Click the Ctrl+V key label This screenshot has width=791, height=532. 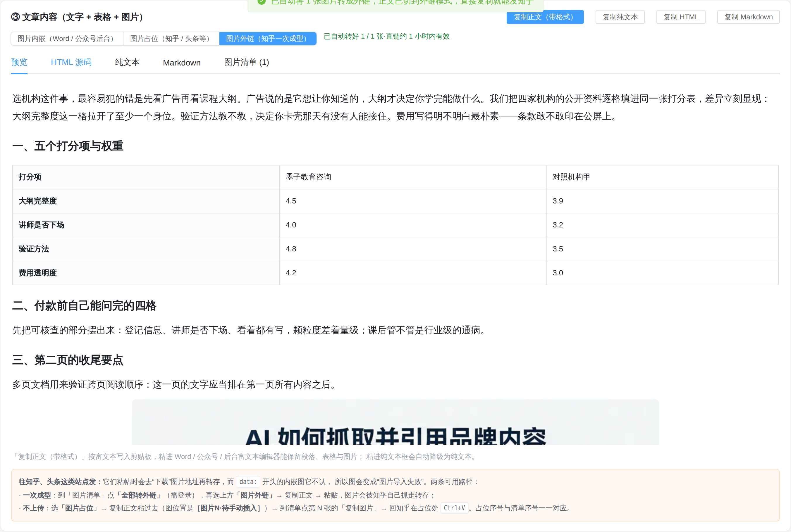coord(454,508)
